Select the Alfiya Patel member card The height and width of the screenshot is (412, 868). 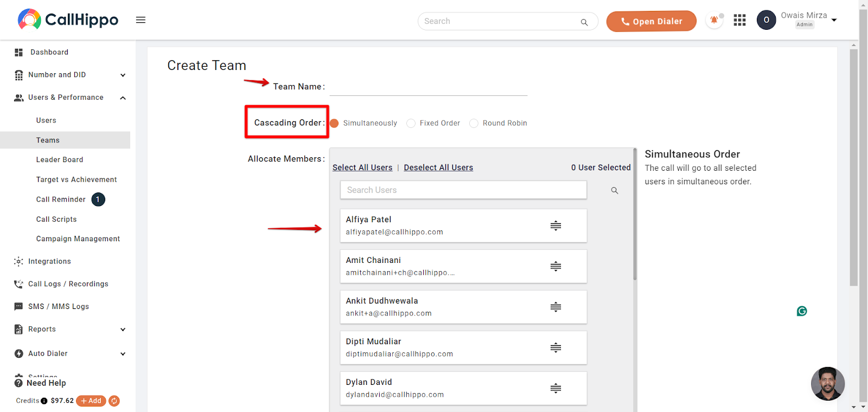click(463, 226)
